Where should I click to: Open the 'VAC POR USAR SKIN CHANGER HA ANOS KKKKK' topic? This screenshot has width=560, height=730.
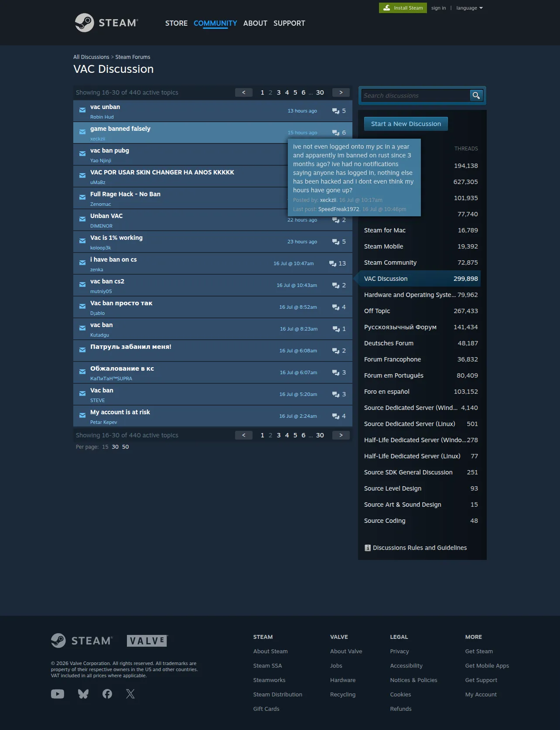click(162, 172)
